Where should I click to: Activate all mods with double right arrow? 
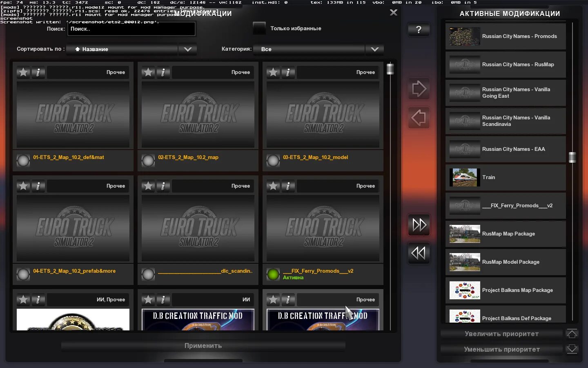(419, 224)
